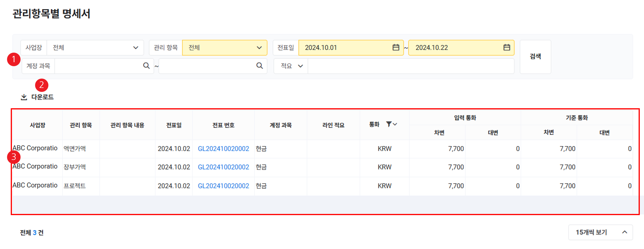Click the start date field 2024.10.01
644x249 pixels.
pos(345,47)
